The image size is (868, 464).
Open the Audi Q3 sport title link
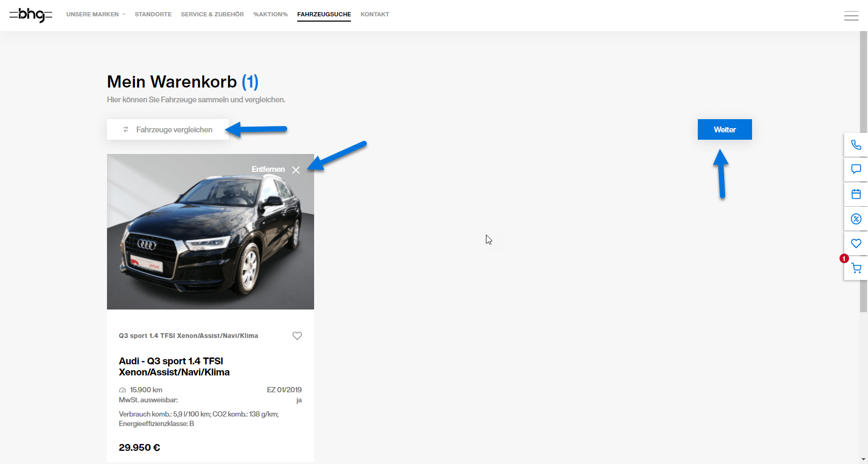coord(174,366)
